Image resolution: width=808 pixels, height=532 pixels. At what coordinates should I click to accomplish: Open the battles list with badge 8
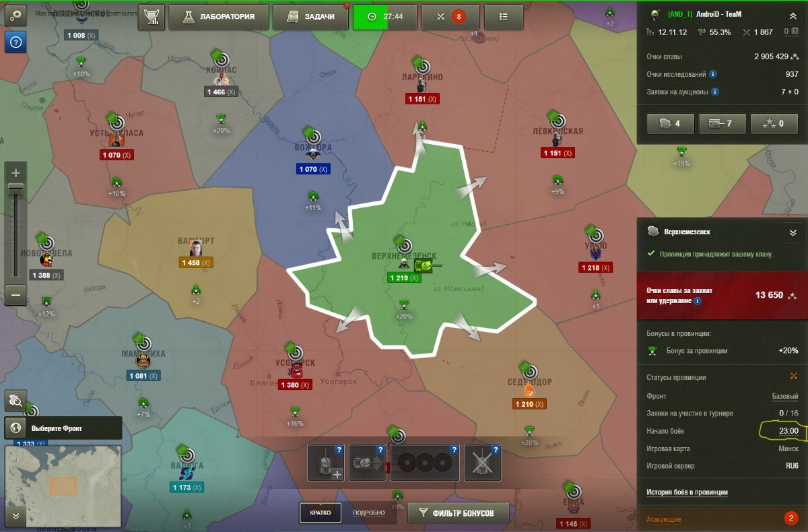pyautogui.click(x=450, y=17)
